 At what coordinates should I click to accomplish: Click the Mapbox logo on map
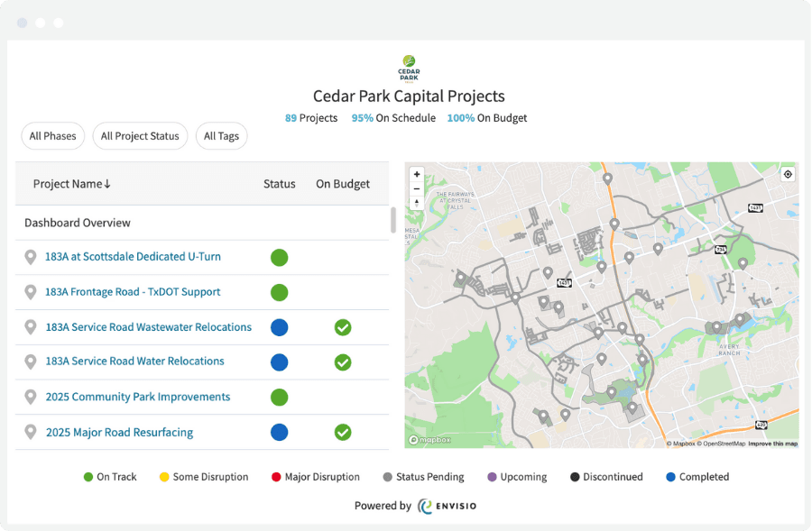[x=429, y=440]
